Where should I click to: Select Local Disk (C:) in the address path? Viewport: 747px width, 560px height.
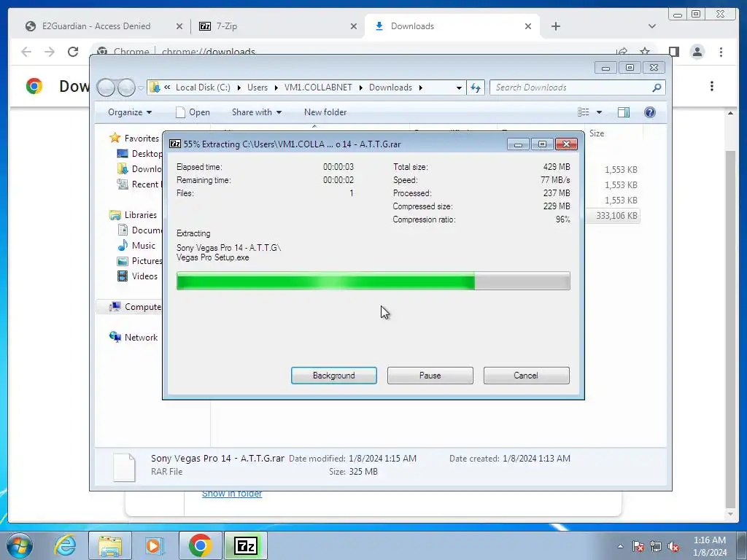pos(203,87)
